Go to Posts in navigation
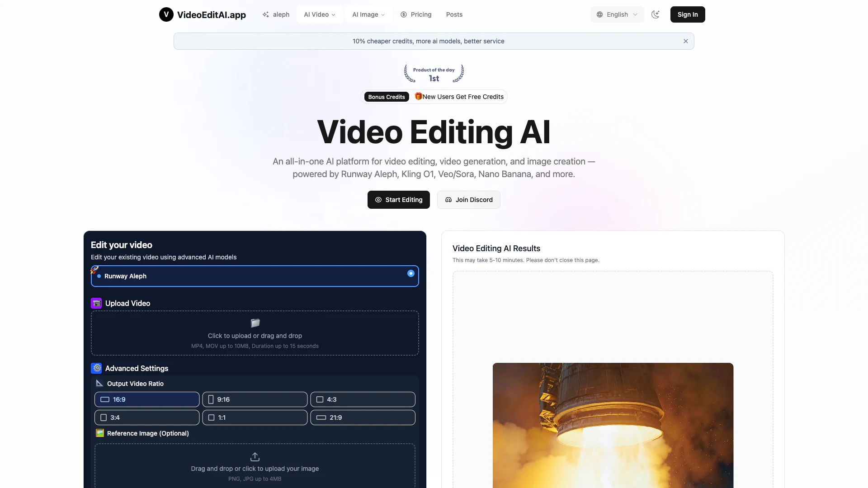 (x=454, y=14)
